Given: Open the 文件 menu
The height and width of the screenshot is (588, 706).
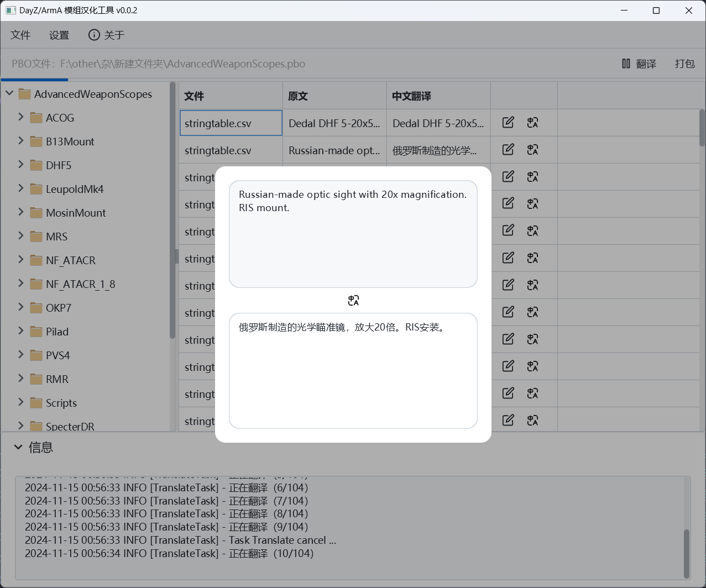Looking at the screenshot, I should click(x=20, y=35).
